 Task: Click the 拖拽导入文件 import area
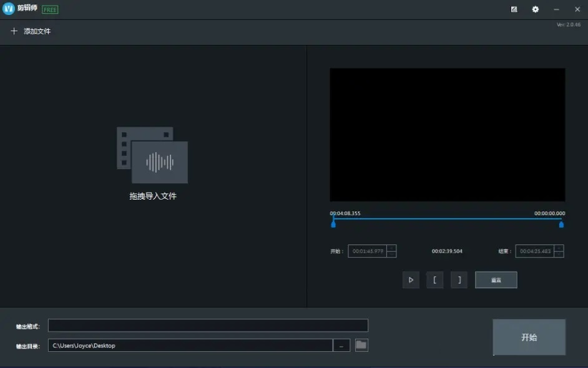coord(152,195)
